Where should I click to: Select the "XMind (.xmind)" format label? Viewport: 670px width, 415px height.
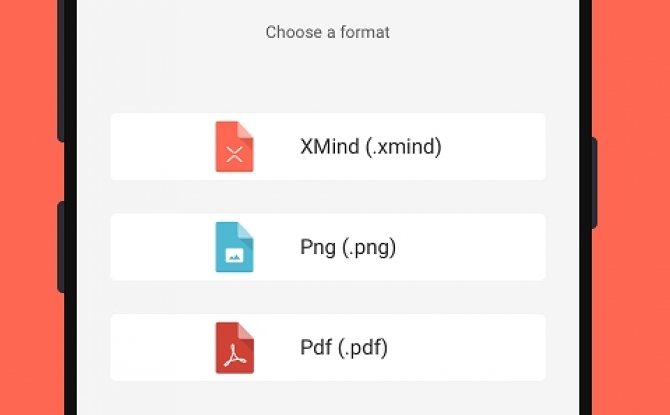click(x=370, y=147)
